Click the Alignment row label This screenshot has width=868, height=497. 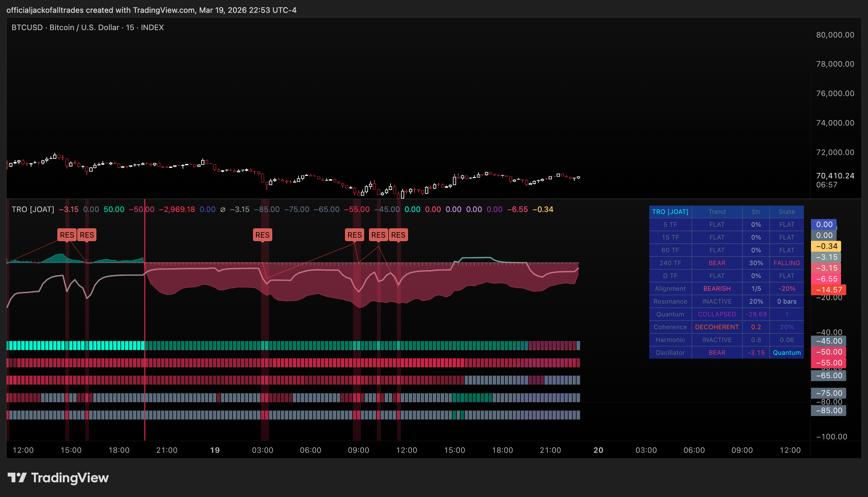click(670, 289)
